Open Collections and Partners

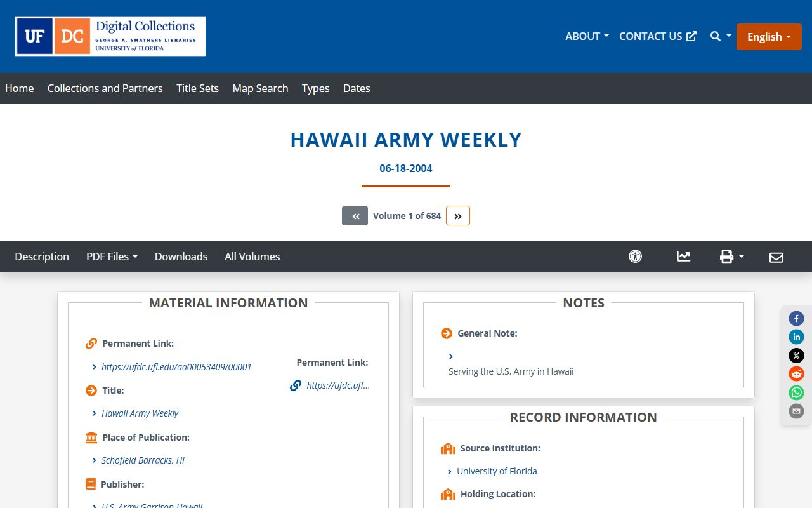coord(105,88)
